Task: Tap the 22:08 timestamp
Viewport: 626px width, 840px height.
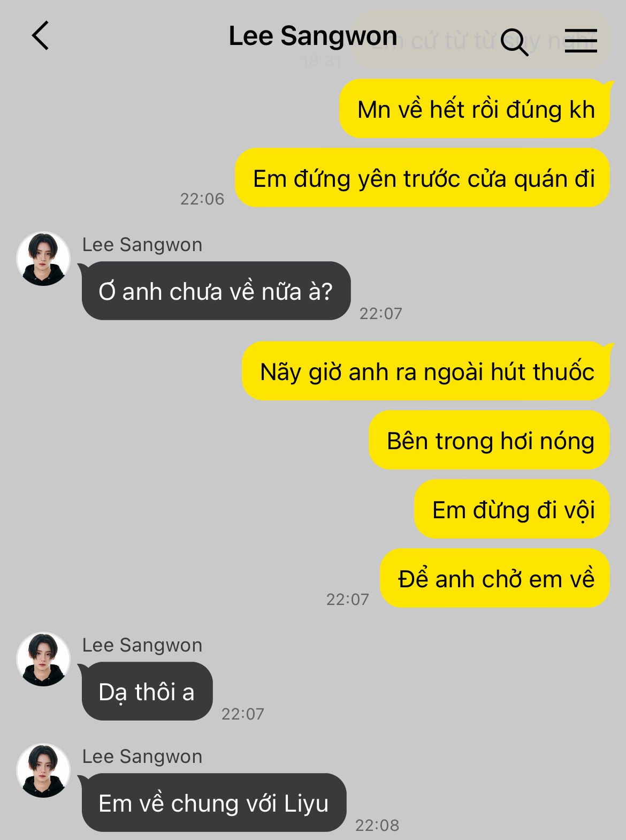Action: pyautogui.click(x=377, y=825)
